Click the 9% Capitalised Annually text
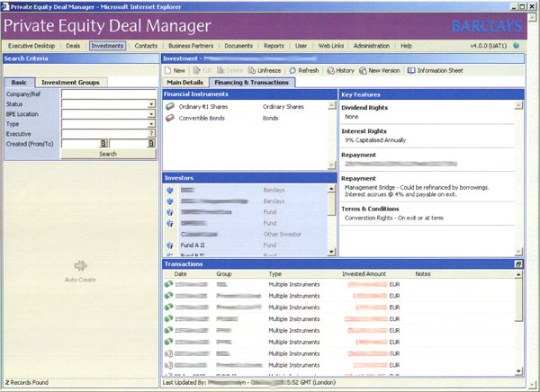Image resolution: width=540 pixels, height=392 pixels. pos(375,140)
